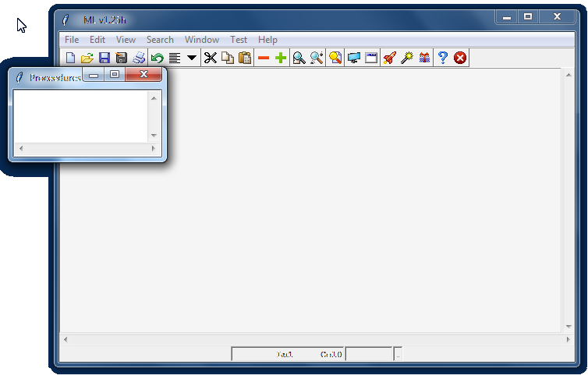Open the Window menu
This screenshot has width=588, height=379.
202,40
